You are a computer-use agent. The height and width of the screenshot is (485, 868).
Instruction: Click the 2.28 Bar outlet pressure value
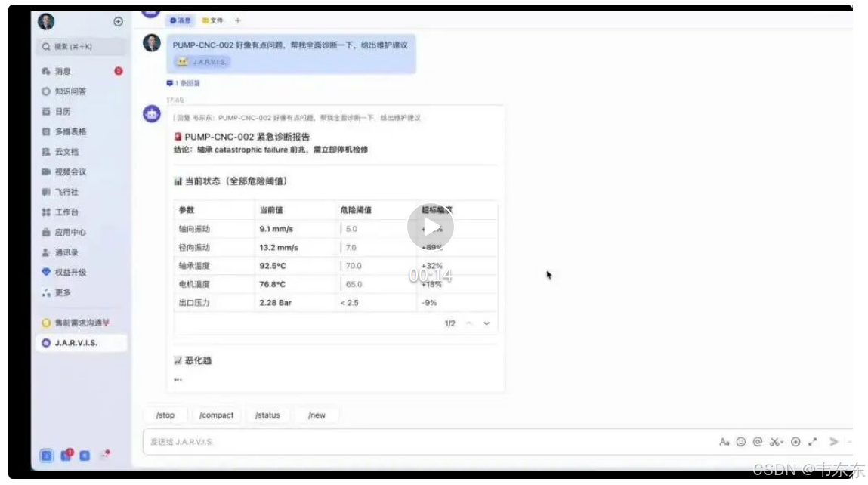click(276, 303)
